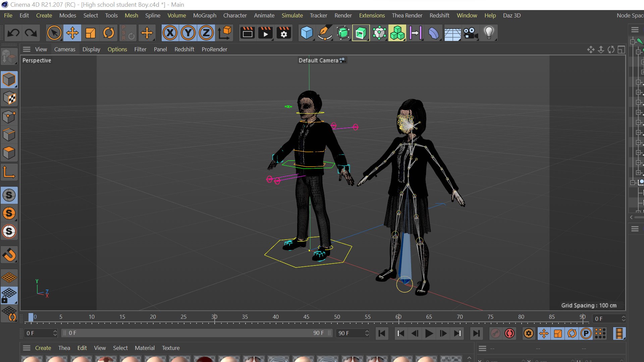644x362 pixels.
Task: Toggle X axis lock
Action: point(170,33)
